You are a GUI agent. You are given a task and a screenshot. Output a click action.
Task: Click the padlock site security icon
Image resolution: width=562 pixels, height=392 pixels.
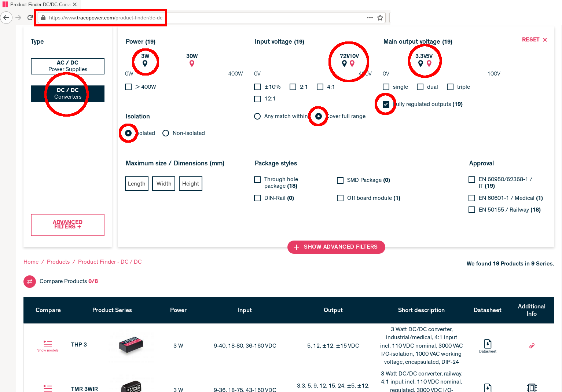(x=43, y=18)
